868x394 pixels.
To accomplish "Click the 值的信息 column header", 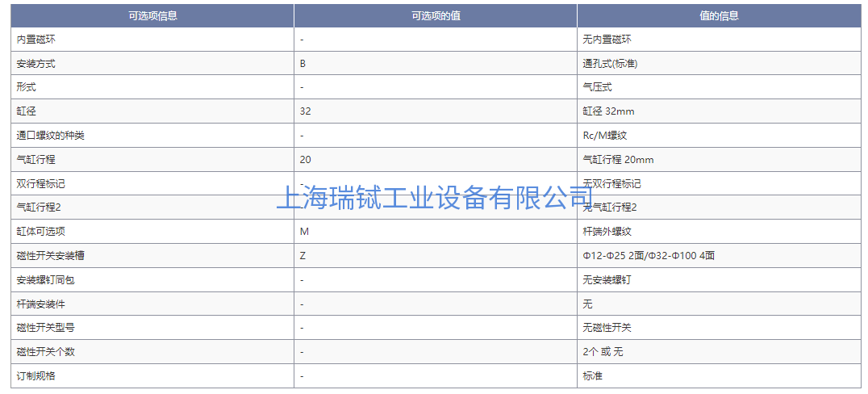I will pyautogui.click(x=719, y=15).
